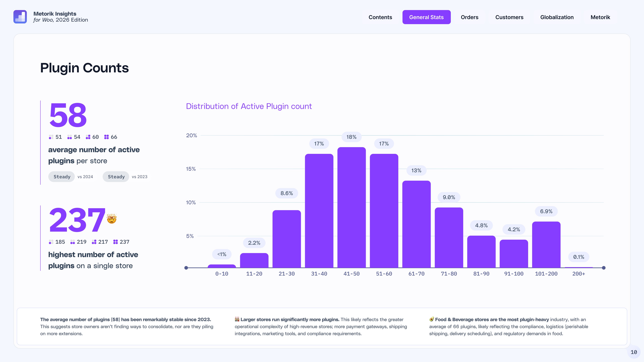Image resolution: width=644 pixels, height=362 pixels.
Task: Select the Contents navigation item
Action: [x=380, y=17]
